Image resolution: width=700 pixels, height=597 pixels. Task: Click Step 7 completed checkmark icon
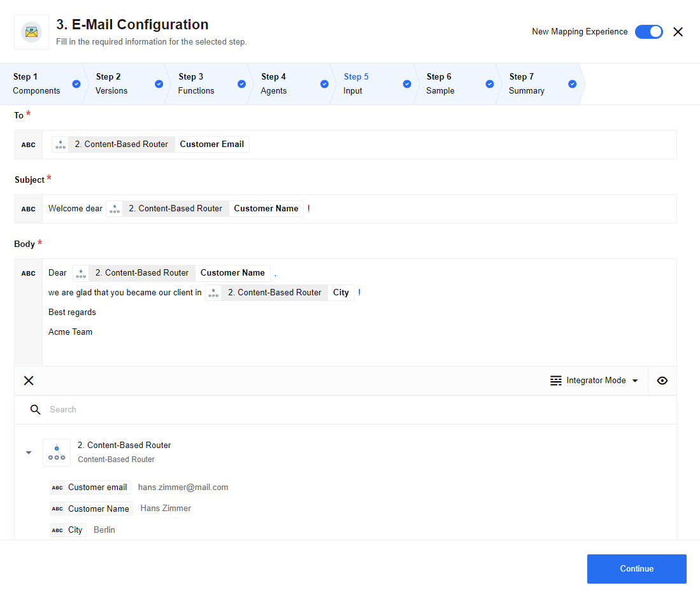point(573,84)
